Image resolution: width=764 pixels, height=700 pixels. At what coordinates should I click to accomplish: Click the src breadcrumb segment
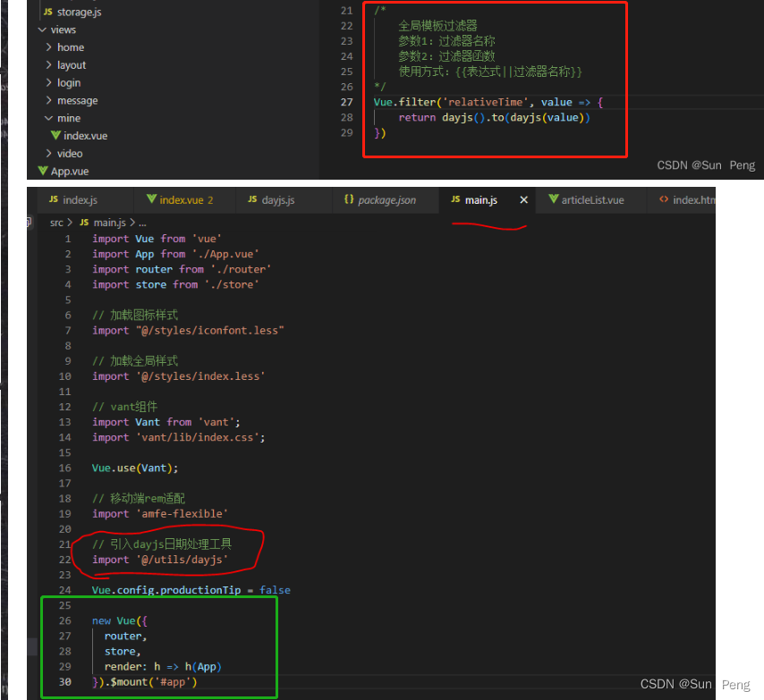[56, 223]
